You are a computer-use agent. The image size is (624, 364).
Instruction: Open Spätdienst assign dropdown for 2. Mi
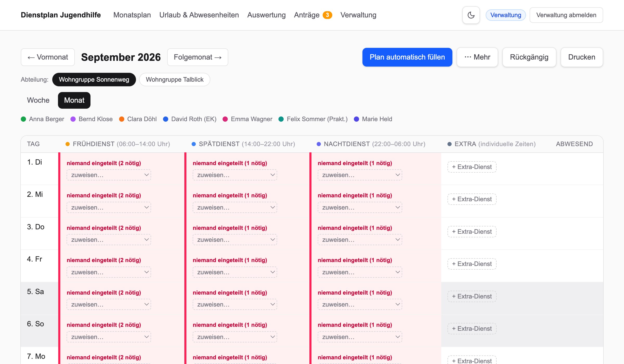click(235, 207)
